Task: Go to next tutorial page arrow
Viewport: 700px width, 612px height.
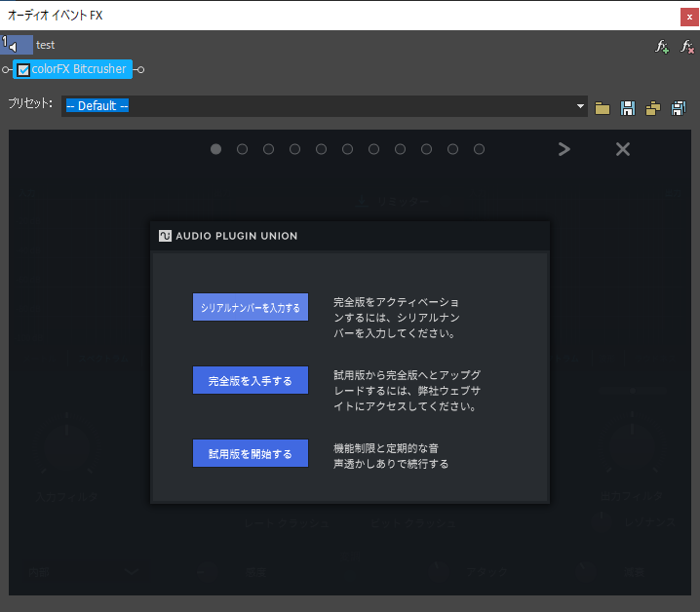Action: click(x=564, y=149)
